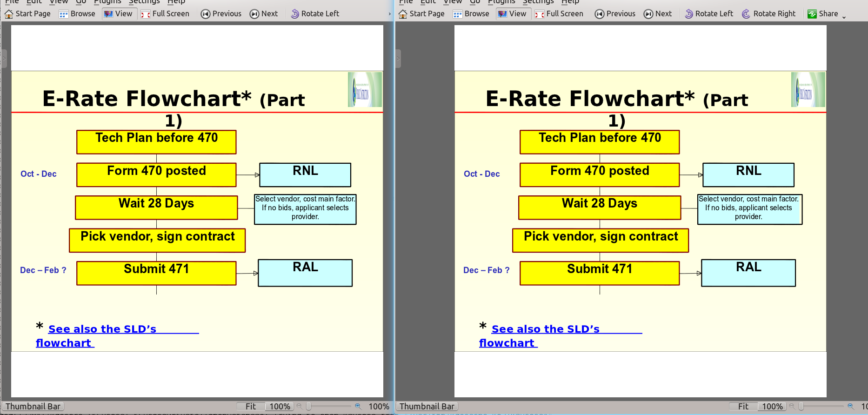Image resolution: width=868 pixels, height=415 pixels.
Task: Click Rotate Right in the right window
Action: pyautogui.click(x=768, y=14)
